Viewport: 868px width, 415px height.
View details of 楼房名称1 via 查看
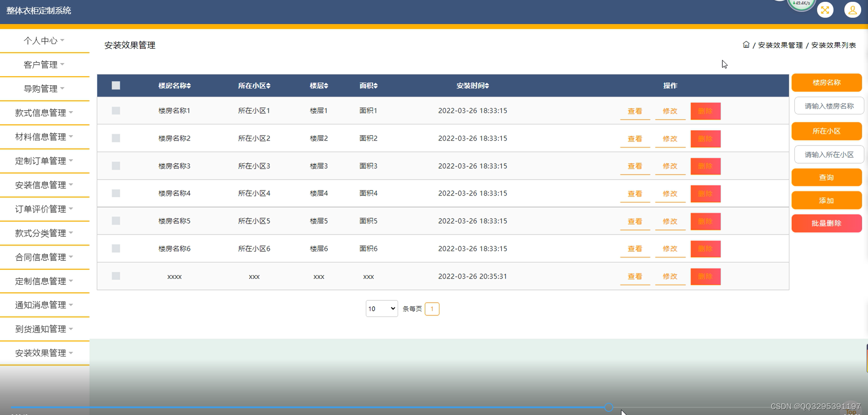click(635, 111)
